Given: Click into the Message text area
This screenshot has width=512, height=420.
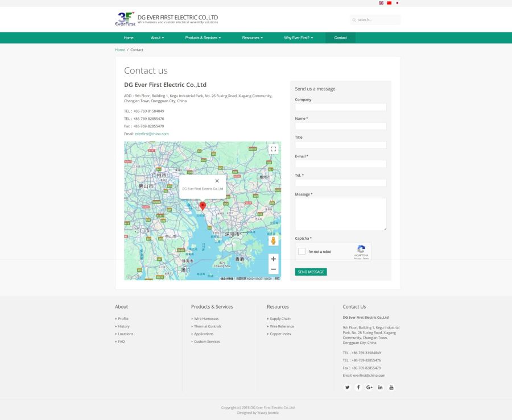Looking at the screenshot, I should 340,214.
